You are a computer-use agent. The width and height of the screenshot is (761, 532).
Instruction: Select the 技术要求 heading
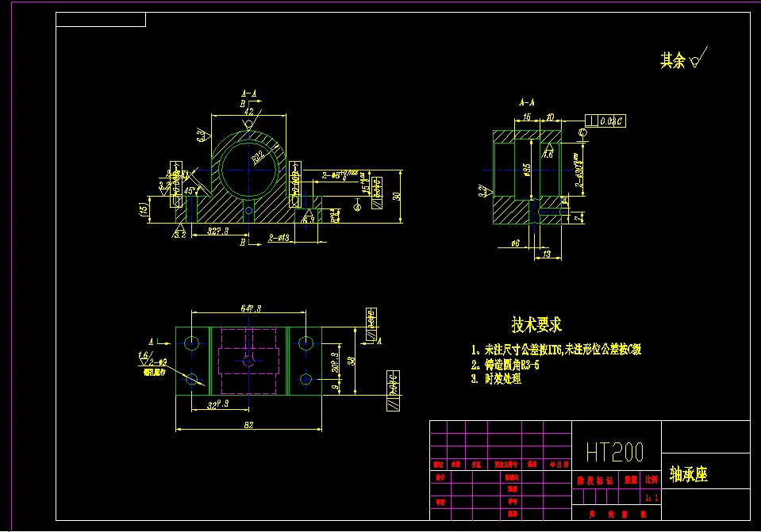pyautogui.click(x=536, y=324)
